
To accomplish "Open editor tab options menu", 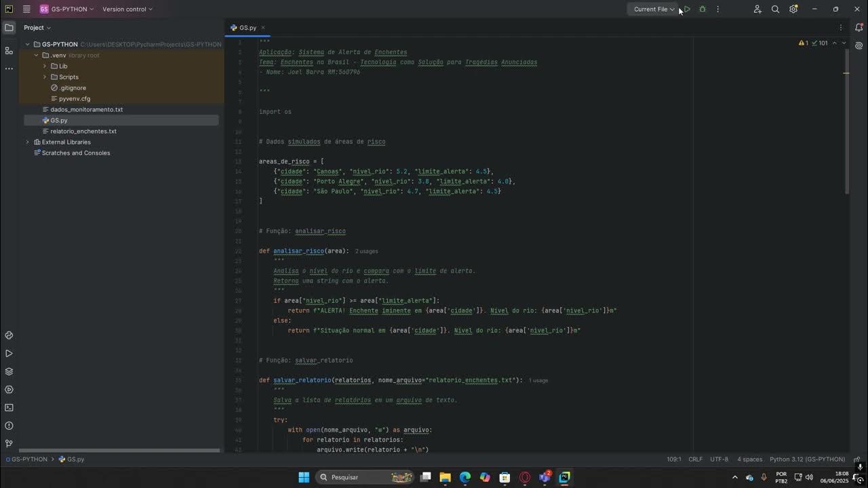I will click(x=841, y=28).
